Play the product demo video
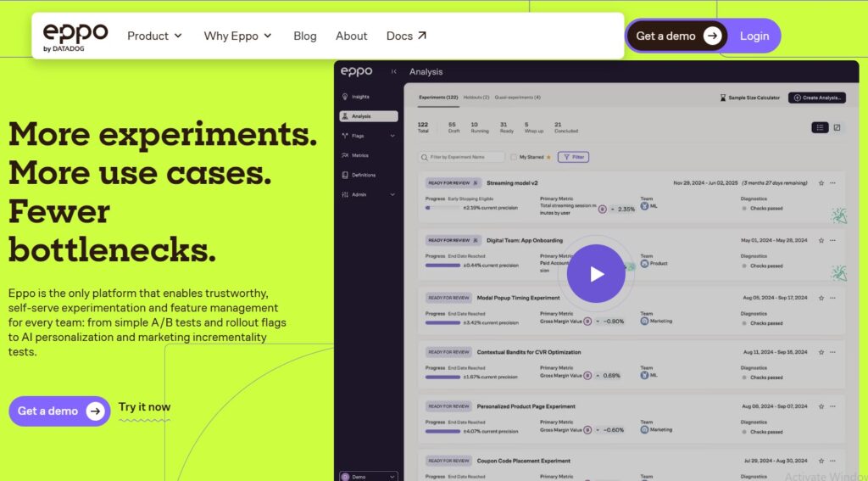Screen dimensions: 868x481 coord(596,274)
